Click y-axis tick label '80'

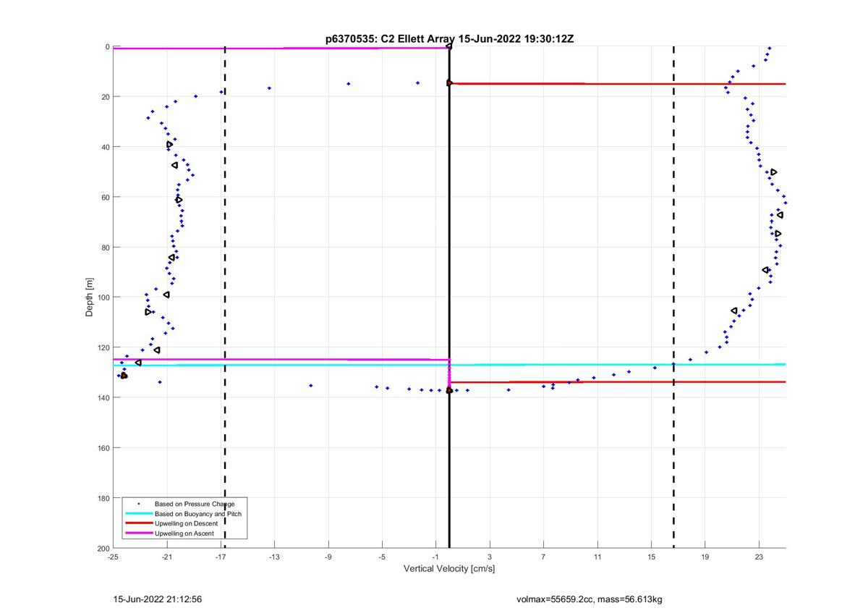[106, 248]
